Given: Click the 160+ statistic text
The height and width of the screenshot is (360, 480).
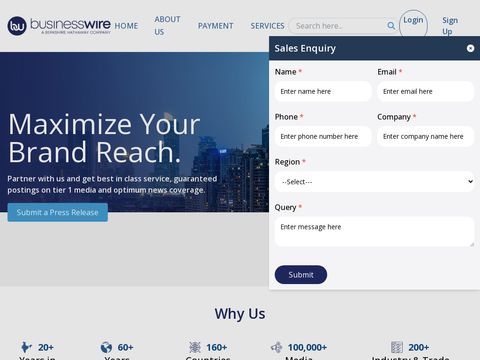Looking at the screenshot, I should (217, 347).
